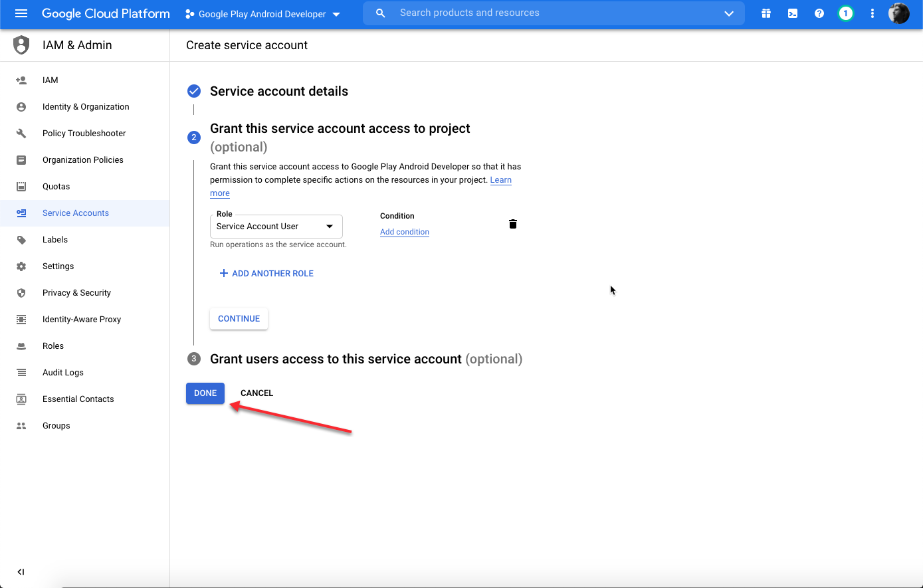Expand the search bar dropdown chevron
This screenshot has height=588, width=923.
point(728,13)
